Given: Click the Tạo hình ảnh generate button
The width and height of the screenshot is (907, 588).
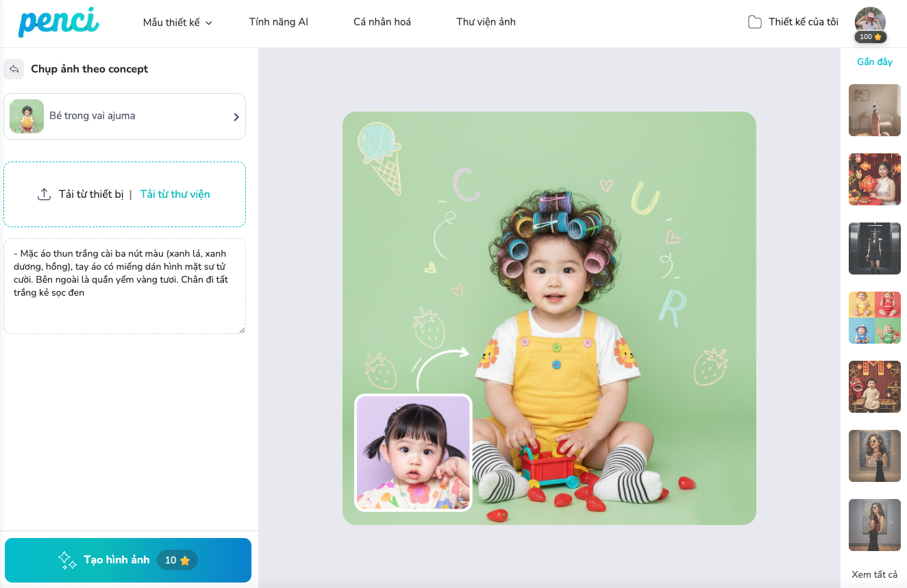Looking at the screenshot, I should tap(128, 560).
